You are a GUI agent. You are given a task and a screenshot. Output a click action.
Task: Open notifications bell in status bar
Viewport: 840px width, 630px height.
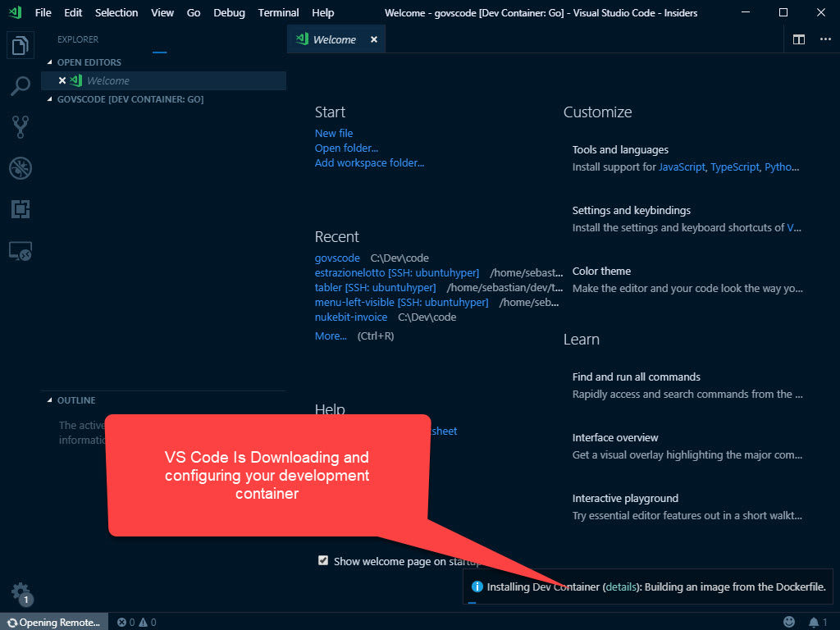coord(818,622)
